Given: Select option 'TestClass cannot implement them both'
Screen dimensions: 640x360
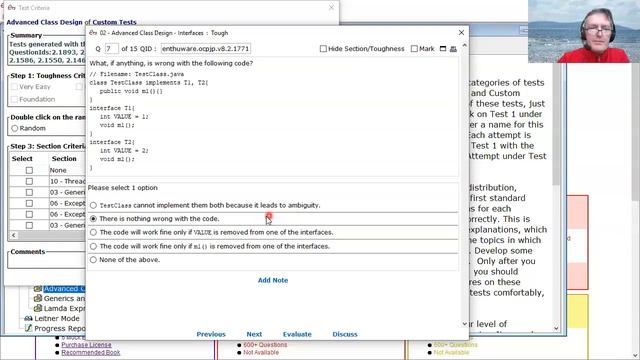Looking at the screenshot, I should [93, 205].
